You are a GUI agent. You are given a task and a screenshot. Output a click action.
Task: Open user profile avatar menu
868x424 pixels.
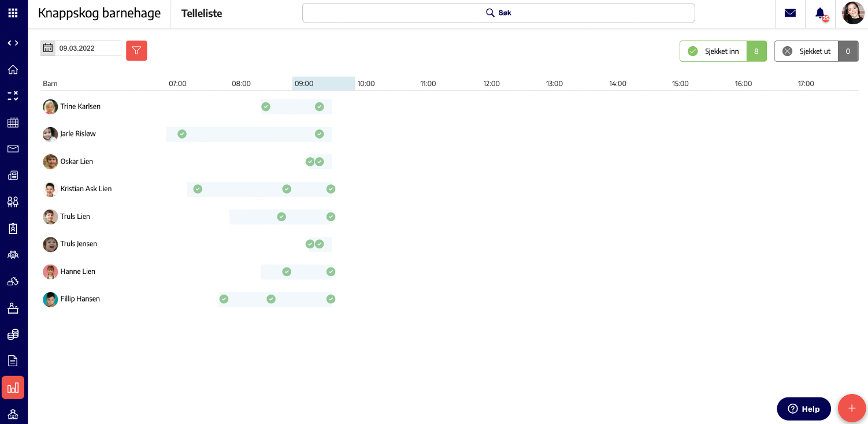tap(853, 13)
